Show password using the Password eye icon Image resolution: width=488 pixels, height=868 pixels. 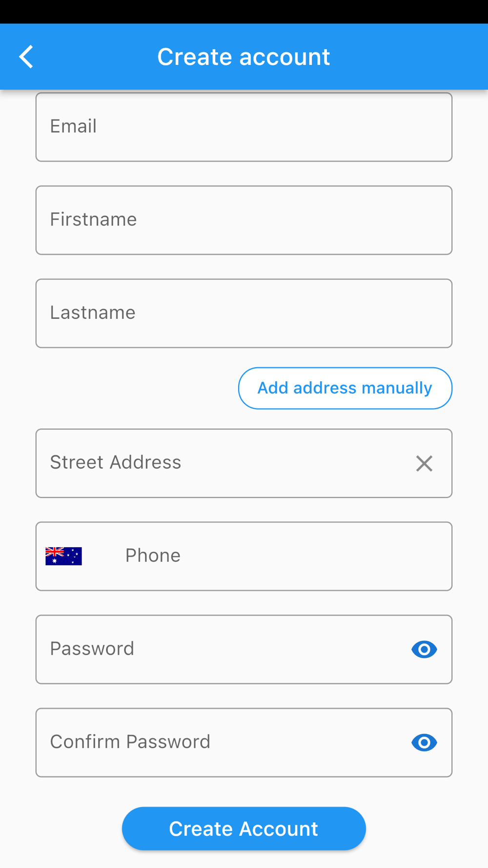click(424, 649)
